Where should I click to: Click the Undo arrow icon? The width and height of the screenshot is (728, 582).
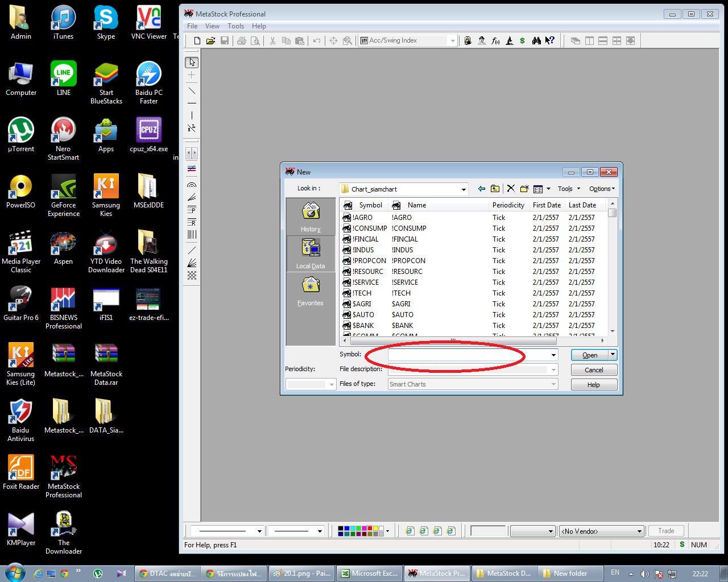317,41
